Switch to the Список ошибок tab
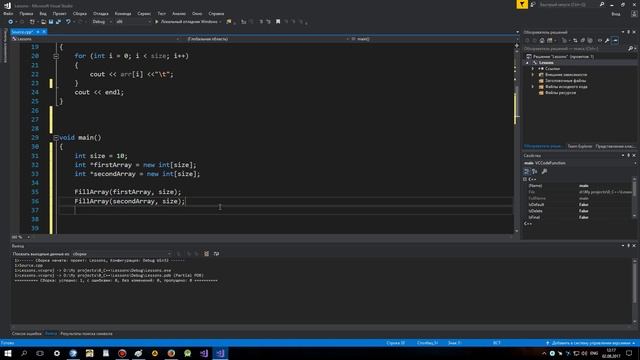Viewport: 640px width, 360px height. 27,333
